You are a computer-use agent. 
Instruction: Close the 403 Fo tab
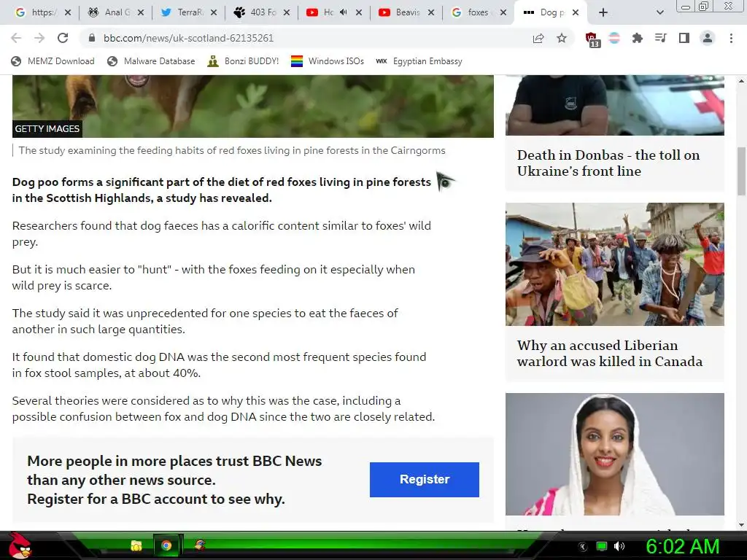pos(286,13)
